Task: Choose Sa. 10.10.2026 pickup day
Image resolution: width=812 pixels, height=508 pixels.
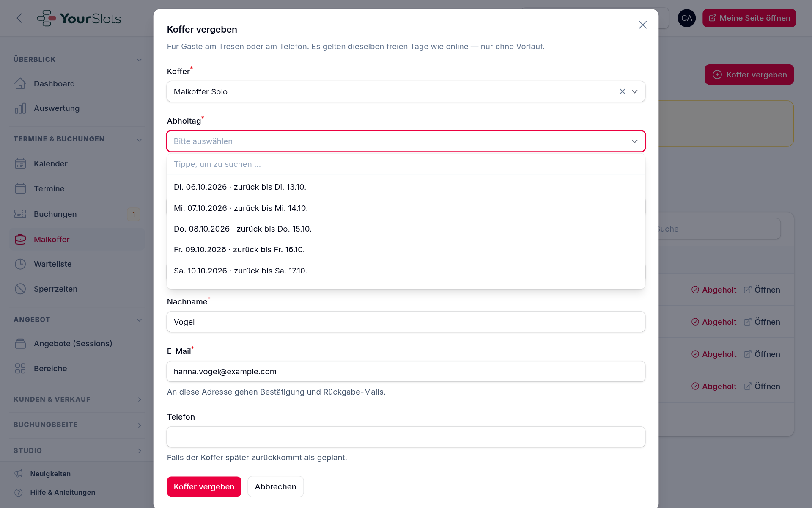Action: pos(406,271)
